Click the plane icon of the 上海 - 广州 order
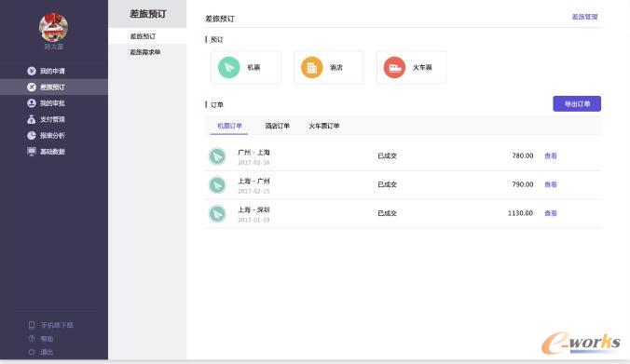Screen dimensions: 630x364 tap(217, 185)
